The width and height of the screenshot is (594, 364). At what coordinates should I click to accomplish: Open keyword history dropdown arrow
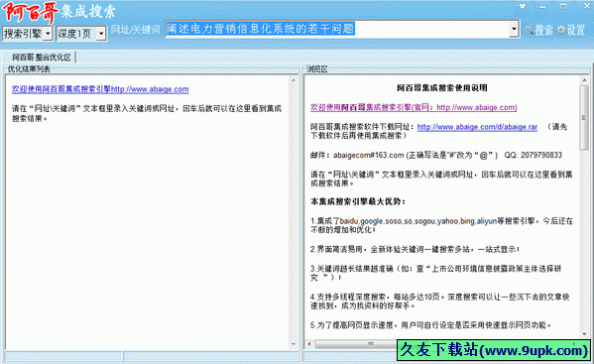point(514,29)
